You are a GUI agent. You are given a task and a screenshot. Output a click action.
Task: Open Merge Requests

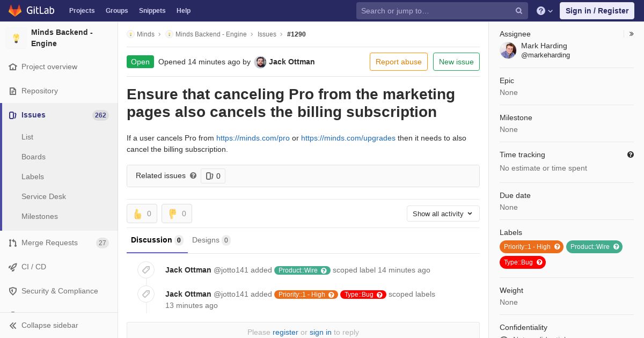(x=49, y=243)
